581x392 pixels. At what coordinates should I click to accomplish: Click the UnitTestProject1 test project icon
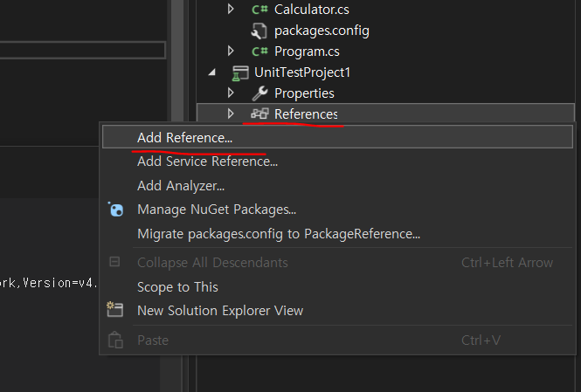point(239,72)
